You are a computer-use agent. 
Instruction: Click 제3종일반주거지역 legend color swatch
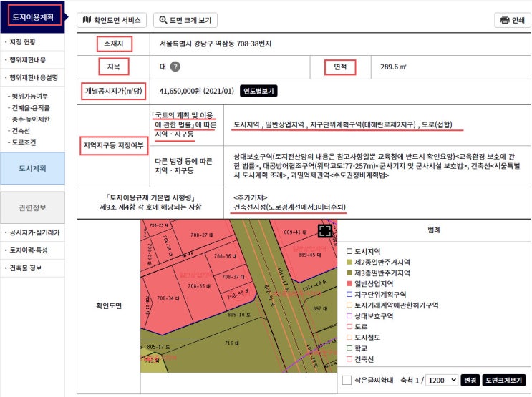click(x=349, y=273)
